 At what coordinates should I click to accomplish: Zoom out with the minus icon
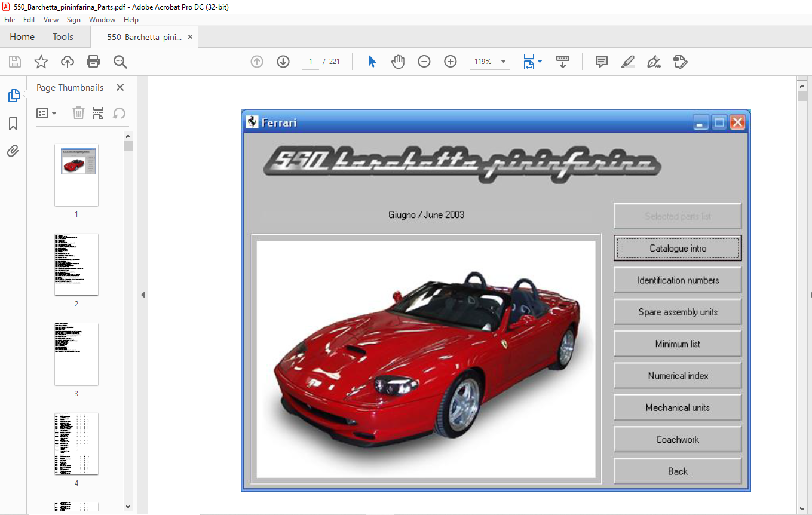tap(424, 62)
